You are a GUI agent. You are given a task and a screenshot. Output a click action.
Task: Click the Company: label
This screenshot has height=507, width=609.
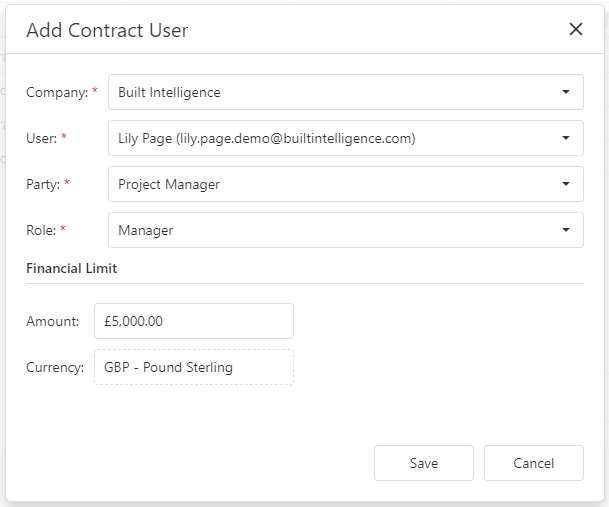[57, 92]
